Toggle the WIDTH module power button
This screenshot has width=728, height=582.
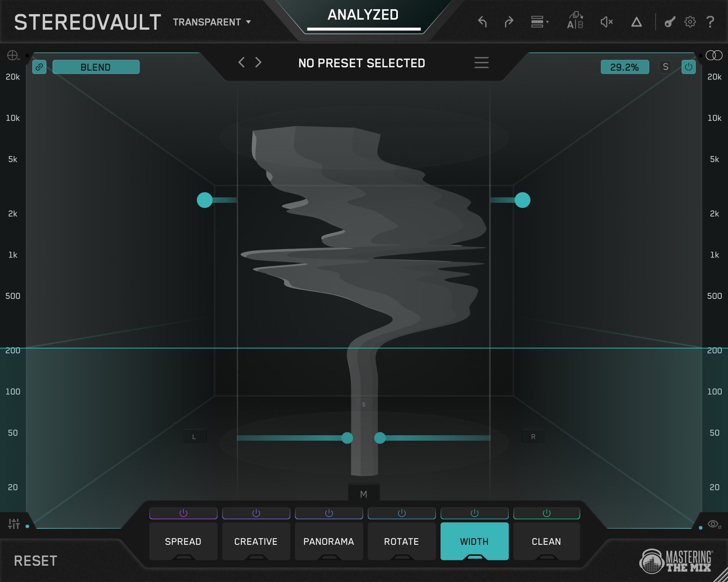click(x=474, y=513)
